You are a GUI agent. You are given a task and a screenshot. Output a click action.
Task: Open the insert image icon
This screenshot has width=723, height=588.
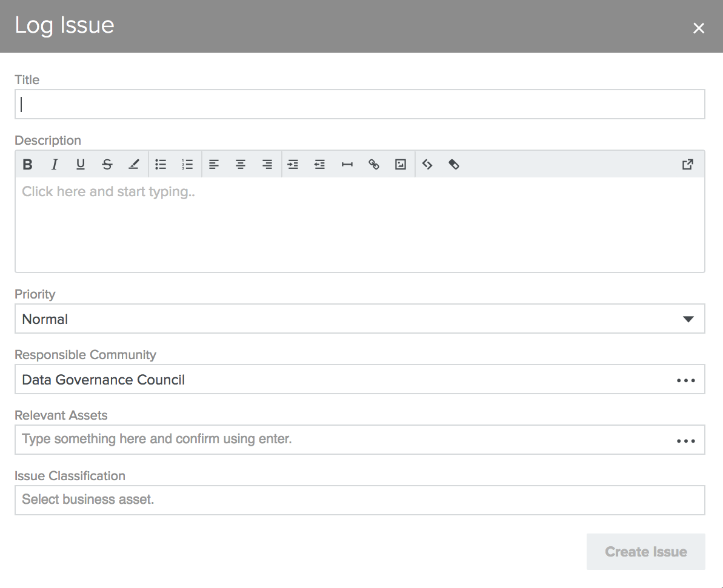point(400,164)
